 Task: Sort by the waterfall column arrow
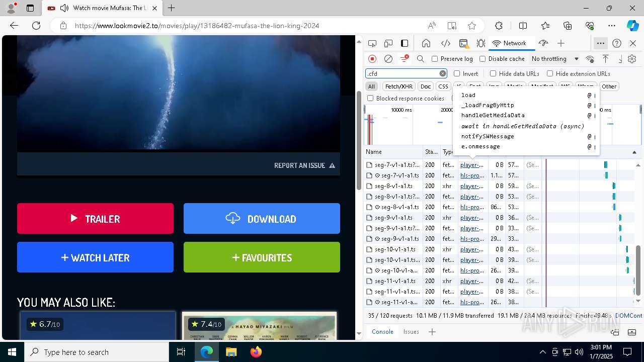pyautogui.click(x=634, y=152)
